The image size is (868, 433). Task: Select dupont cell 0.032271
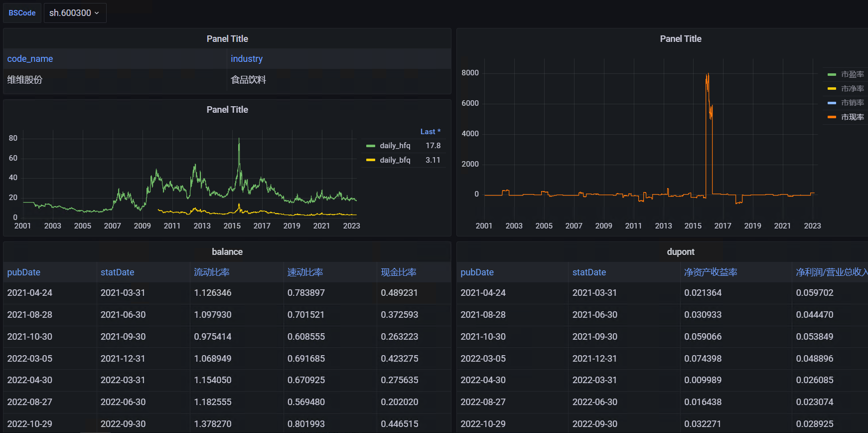point(735,424)
